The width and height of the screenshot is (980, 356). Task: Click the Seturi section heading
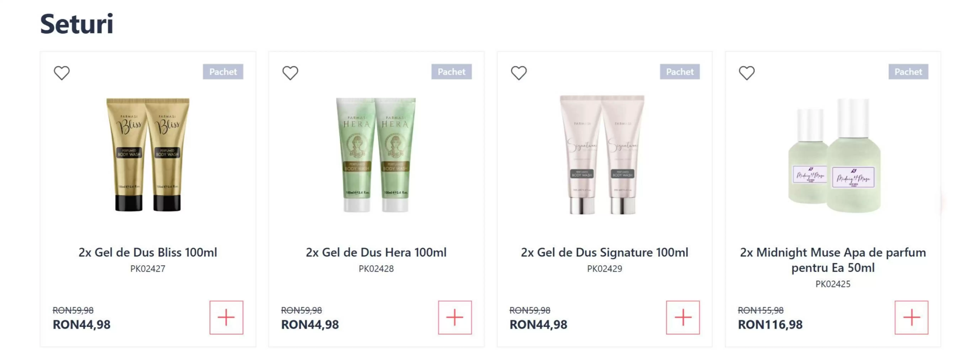point(77,24)
